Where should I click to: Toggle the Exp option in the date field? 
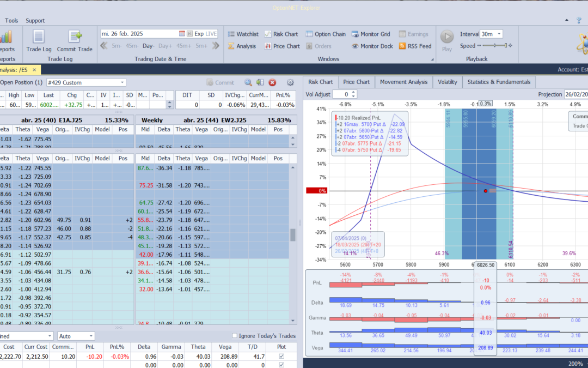[199, 34]
